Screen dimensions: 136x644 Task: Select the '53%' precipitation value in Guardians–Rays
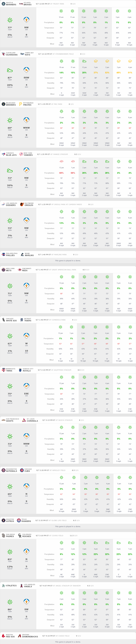(107, 73)
